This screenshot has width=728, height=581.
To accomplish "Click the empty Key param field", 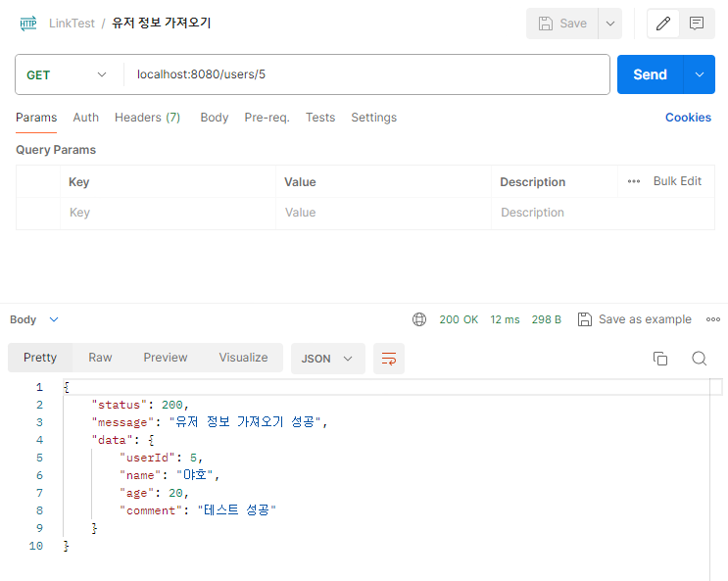I will (169, 213).
